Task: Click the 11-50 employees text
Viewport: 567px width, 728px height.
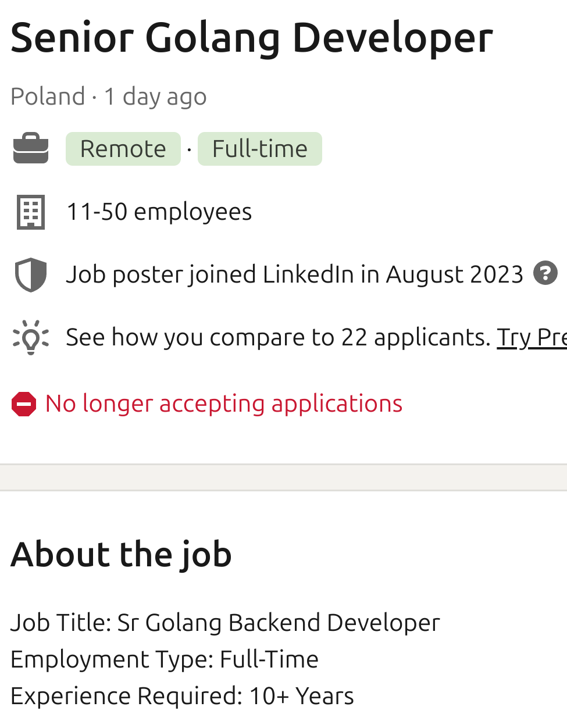Action: click(x=159, y=212)
